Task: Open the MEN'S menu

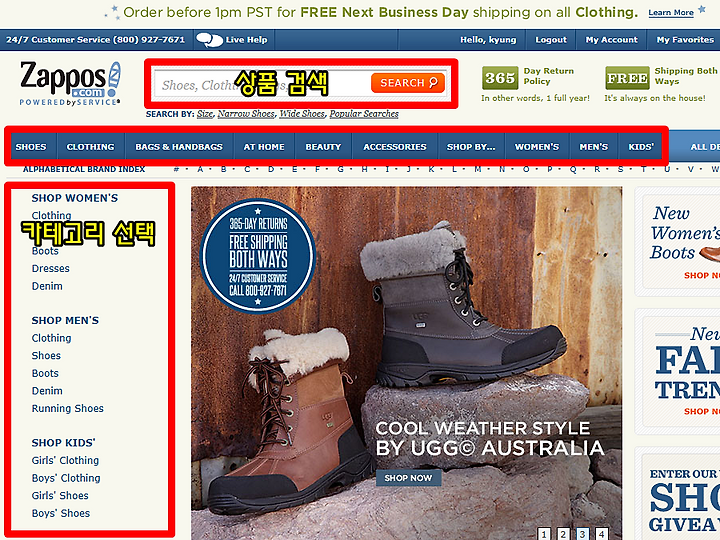Action: coord(594,147)
